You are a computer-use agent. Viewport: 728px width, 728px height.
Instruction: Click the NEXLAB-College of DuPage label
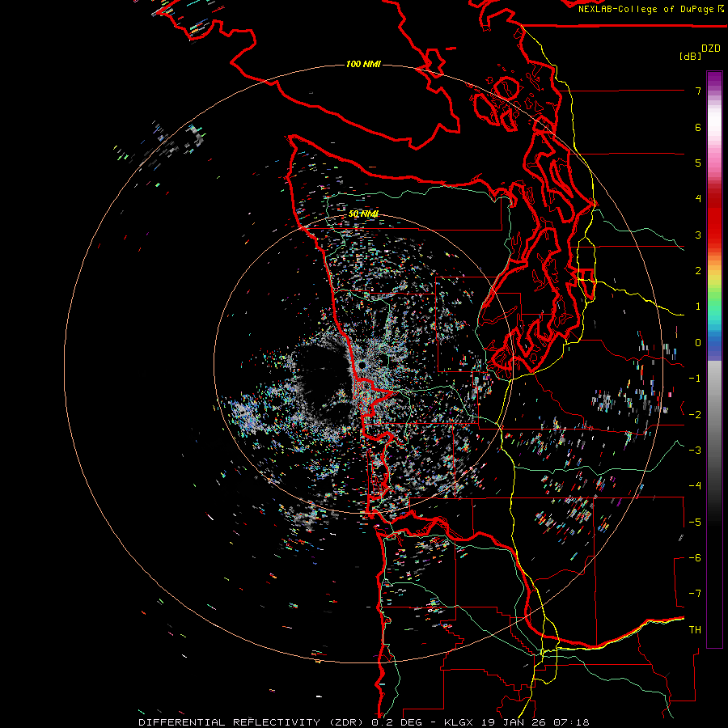coord(651,9)
